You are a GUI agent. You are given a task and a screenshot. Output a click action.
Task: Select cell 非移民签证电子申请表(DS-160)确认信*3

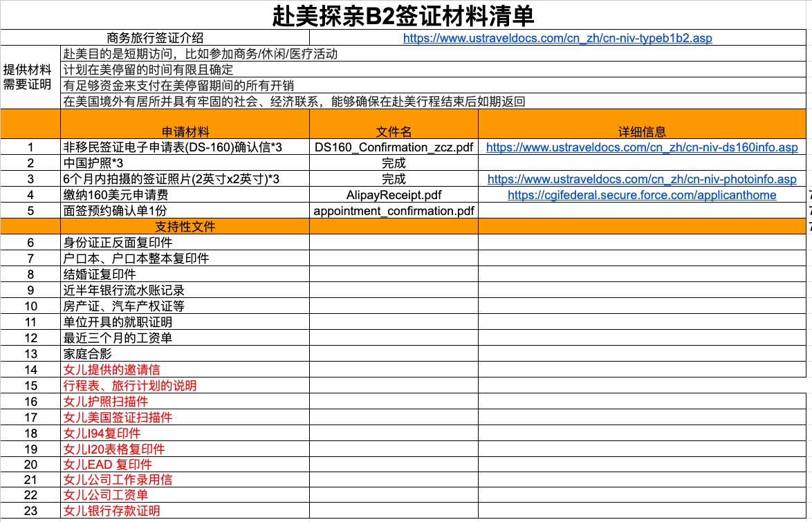[185, 147]
